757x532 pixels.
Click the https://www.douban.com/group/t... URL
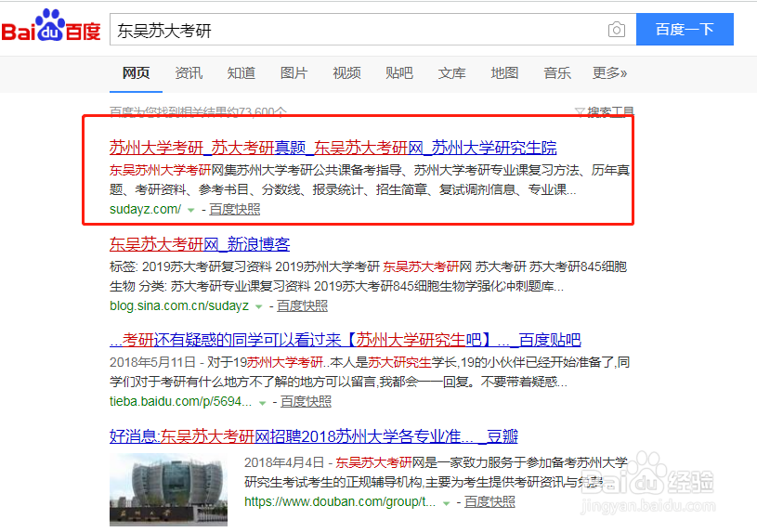coord(340,501)
